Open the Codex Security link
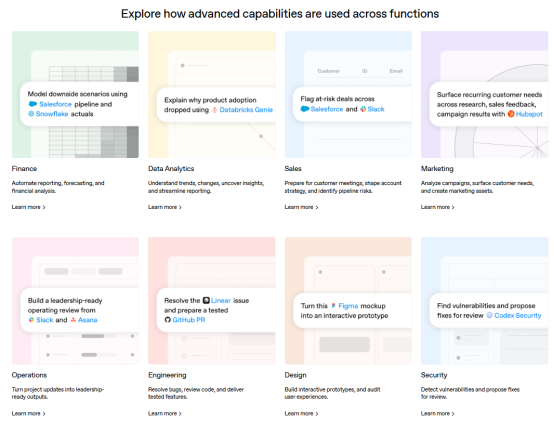This screenshot has width=554, height=433. (x=518, y=315)
